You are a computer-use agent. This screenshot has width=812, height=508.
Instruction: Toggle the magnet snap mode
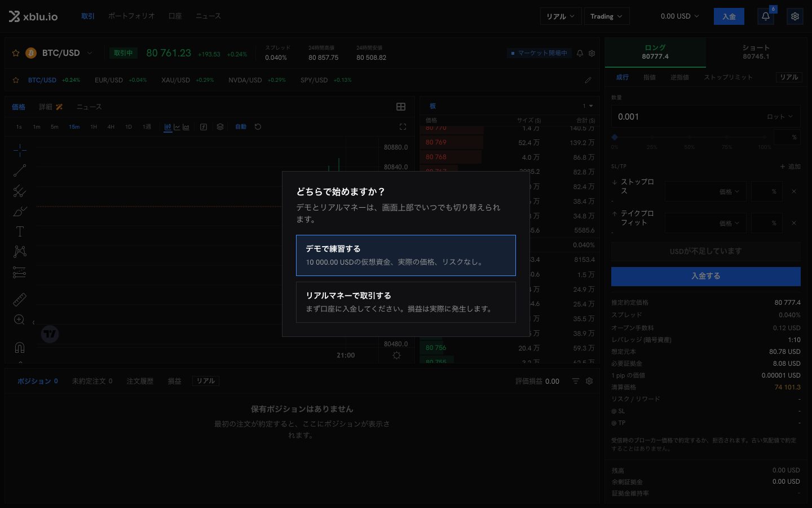[20, 347]
